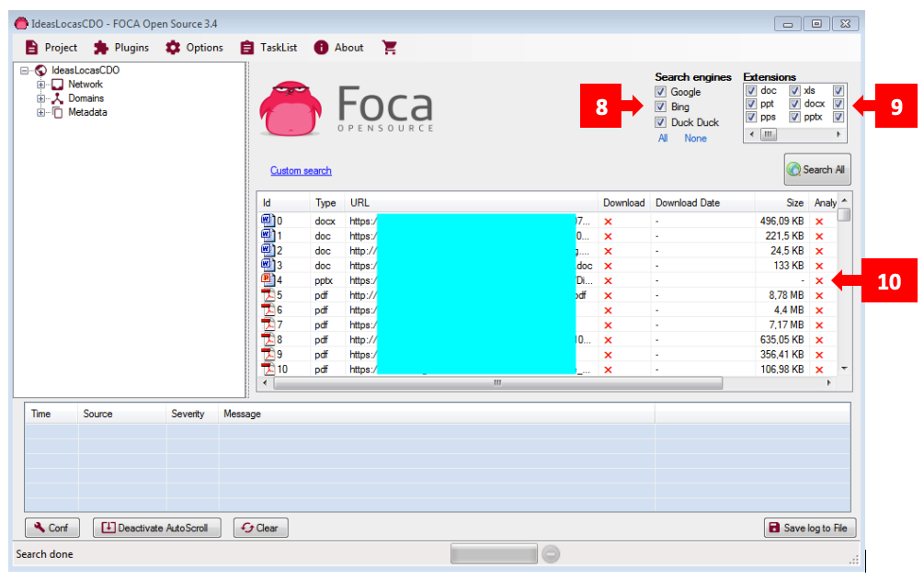
Task: Uncheck the pps extension checkbox
Action: (751, 118)
